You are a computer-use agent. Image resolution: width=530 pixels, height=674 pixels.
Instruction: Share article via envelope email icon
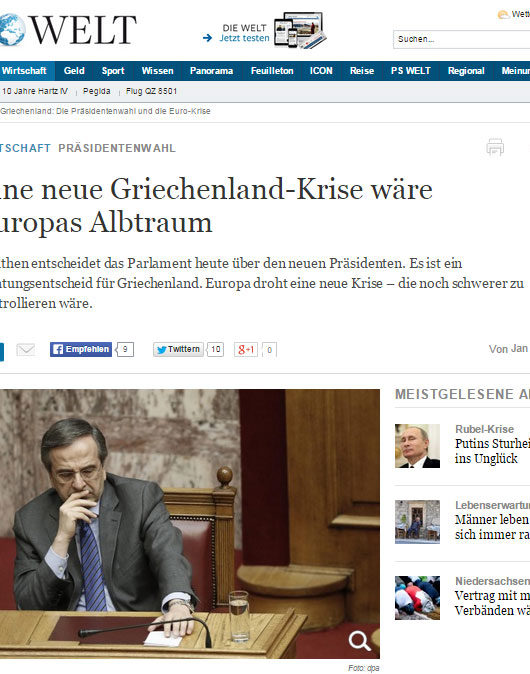coord(25,349)
